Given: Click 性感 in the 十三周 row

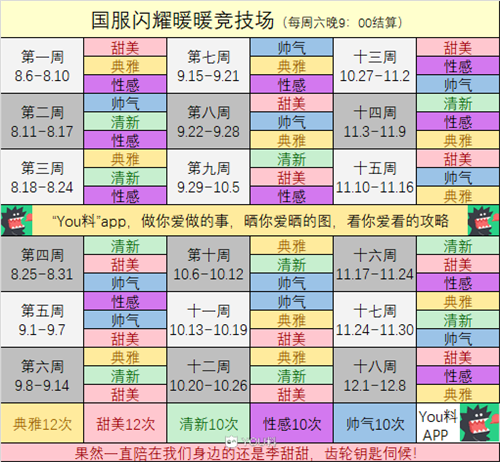Looking at the screenshot, I should click(458, 66).
